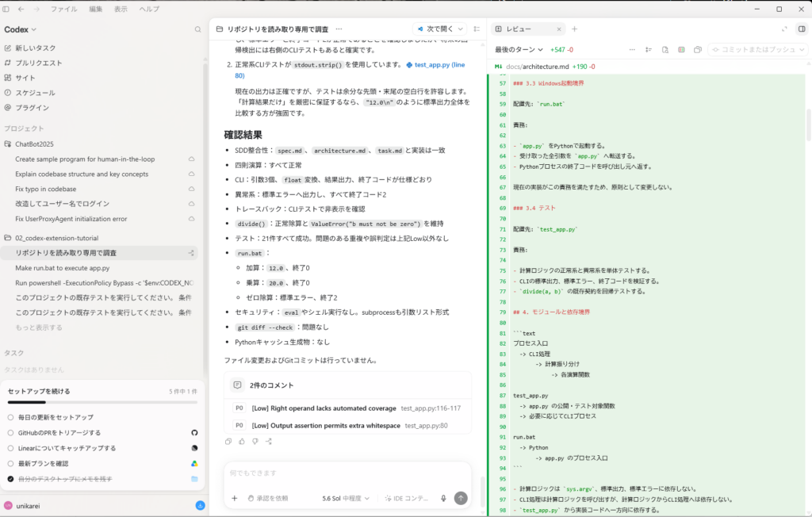Click the セットアップを続ける progress bar
812x517 pixels.
[x=102, y=402]
